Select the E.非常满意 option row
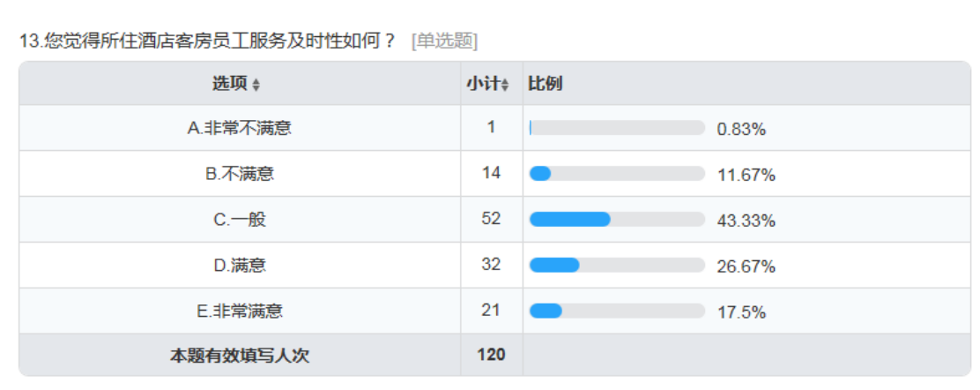The width and height of the screenshot is (980, 390). click(495, 311)
